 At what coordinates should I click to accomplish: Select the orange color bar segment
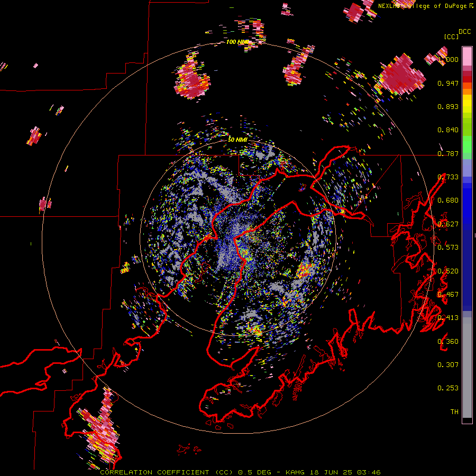pos(467,91)
